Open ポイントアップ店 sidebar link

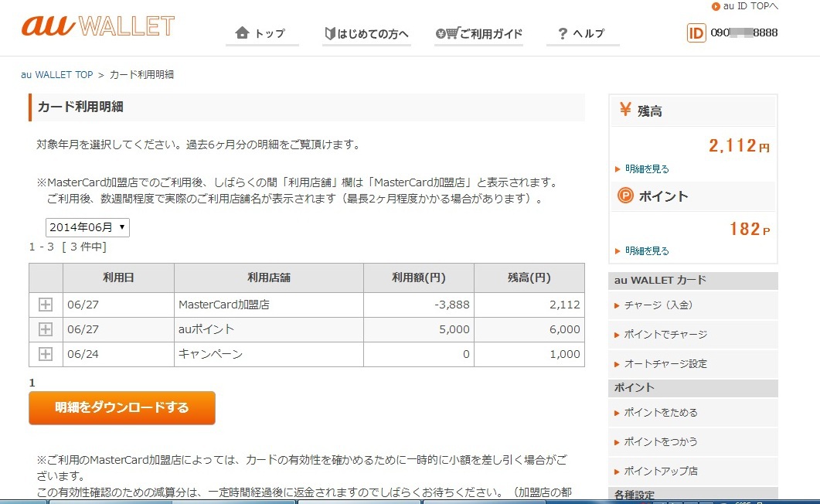[661, 471]
